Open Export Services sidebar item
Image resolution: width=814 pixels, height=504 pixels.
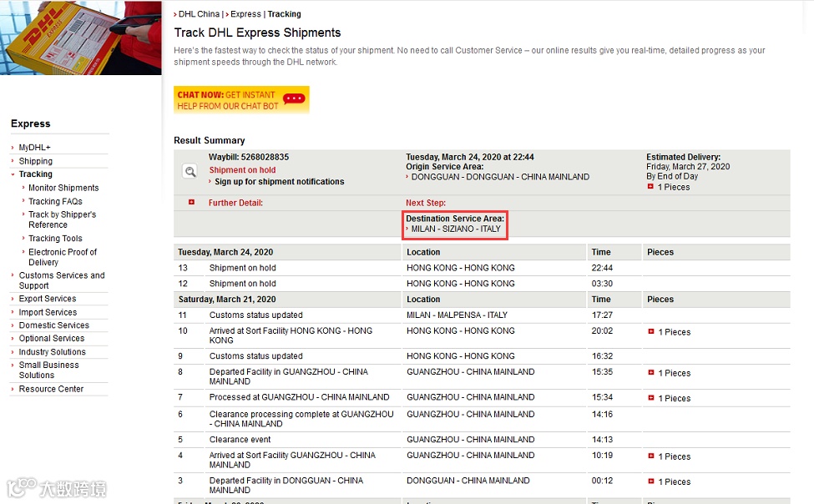48,299
